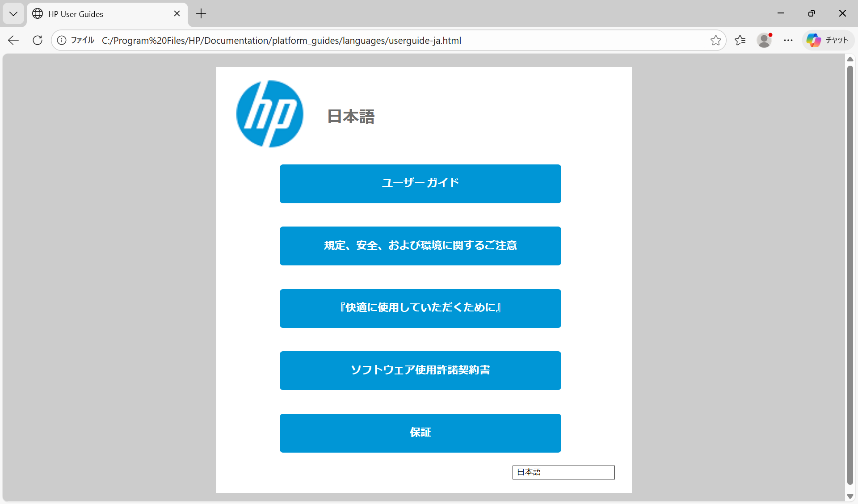Open a new tab with plus button
The height and width of the screenshot is (504, 858).
201,14
